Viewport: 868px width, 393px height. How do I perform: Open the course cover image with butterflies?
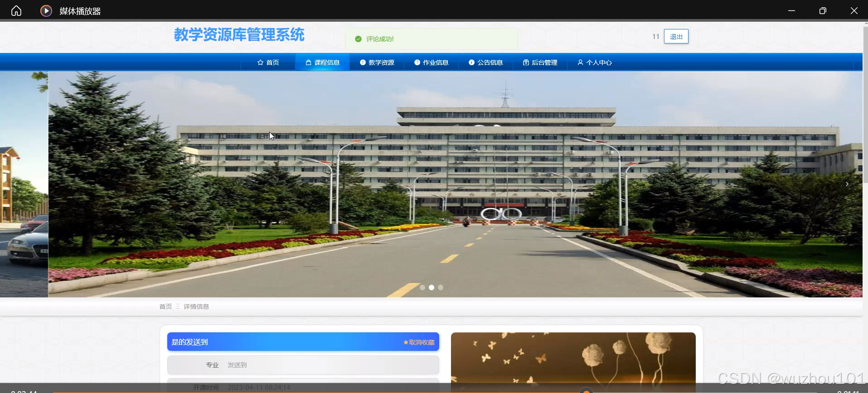[573, 362]
